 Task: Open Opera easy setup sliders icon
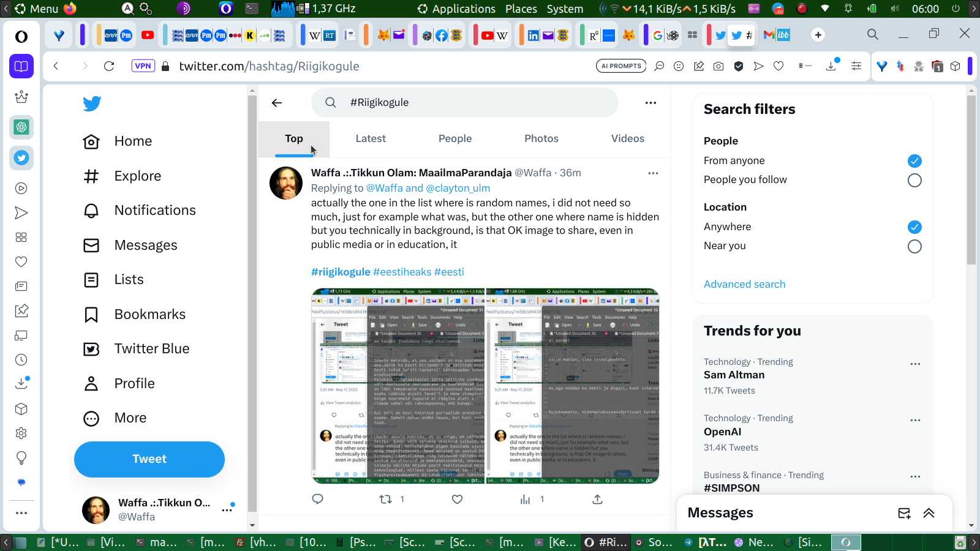(x=856, y=66)
